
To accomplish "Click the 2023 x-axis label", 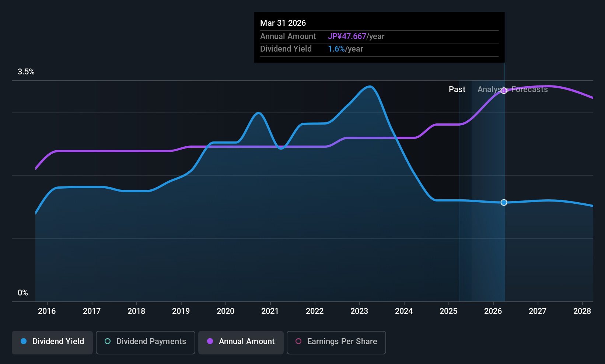I will click(x=359, y=311).
